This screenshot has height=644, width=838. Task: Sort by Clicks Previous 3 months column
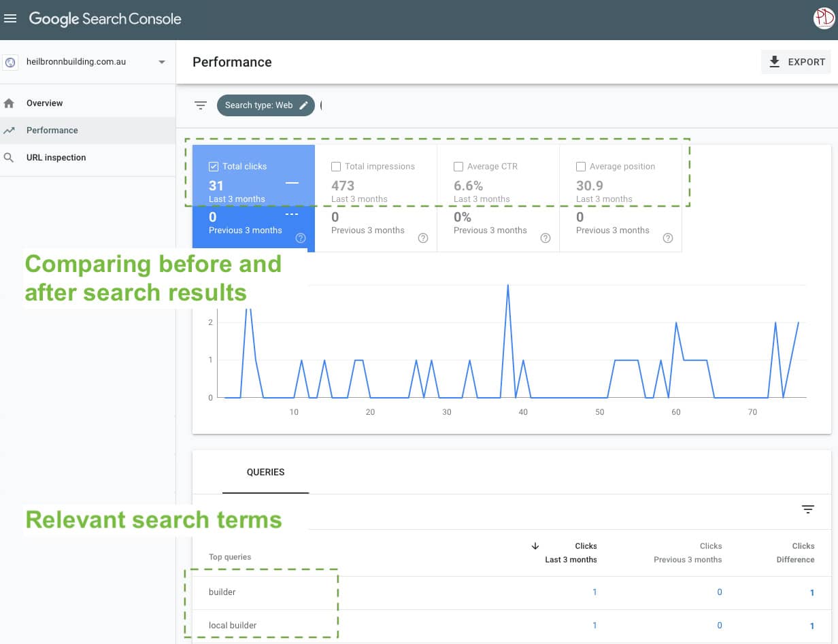pyautogui.click(x=688, y=553)
